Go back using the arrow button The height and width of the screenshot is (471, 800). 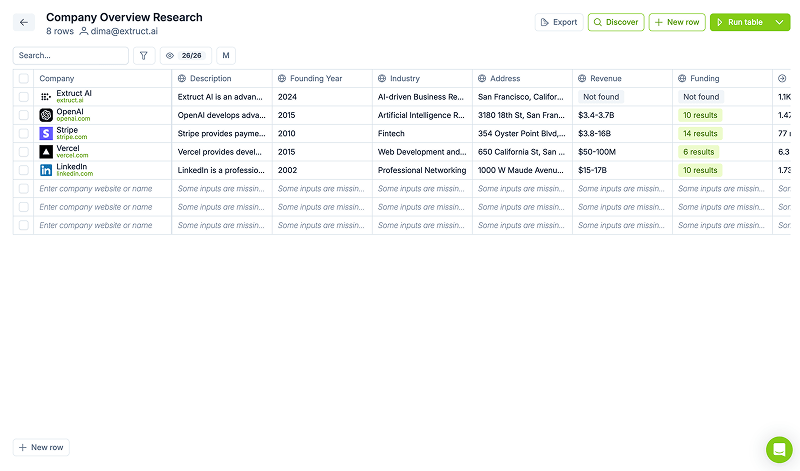coord(24,22)
